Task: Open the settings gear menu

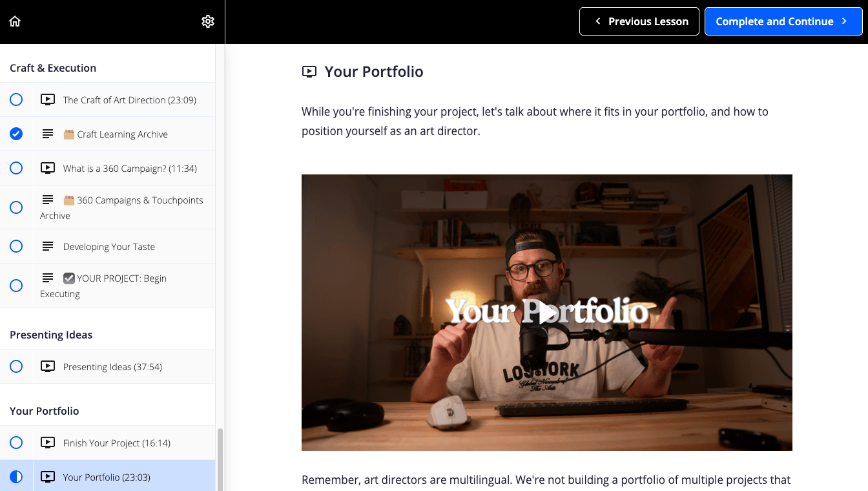Action: tap(208, 21)
